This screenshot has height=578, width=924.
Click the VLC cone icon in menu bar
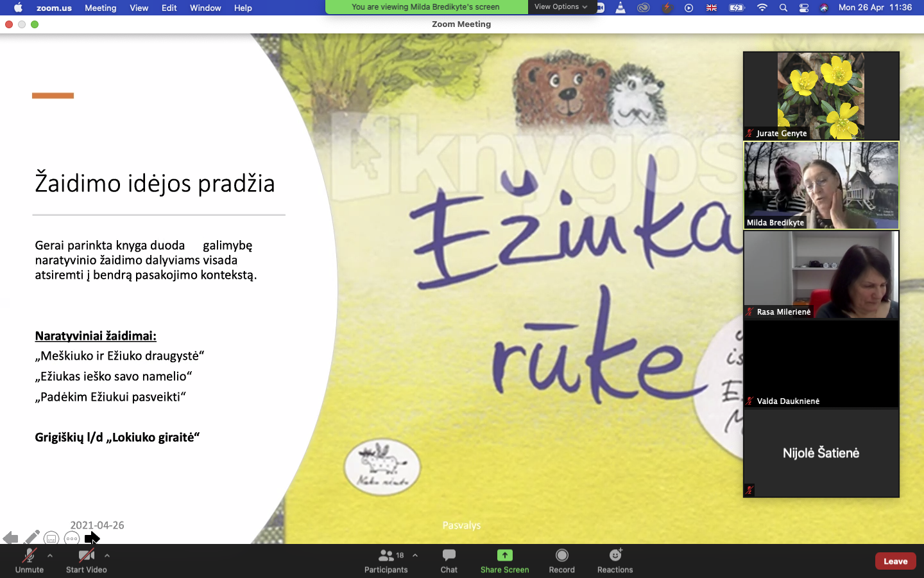point(620,8)
